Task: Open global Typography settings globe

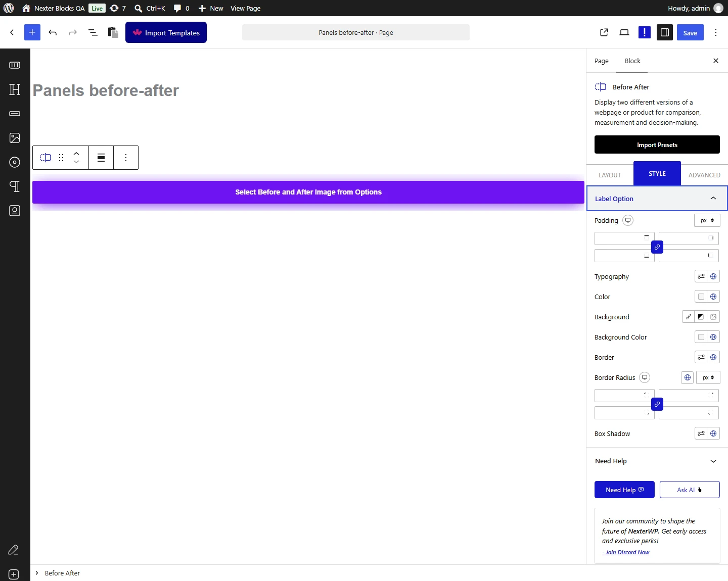Action: point(713,276)
